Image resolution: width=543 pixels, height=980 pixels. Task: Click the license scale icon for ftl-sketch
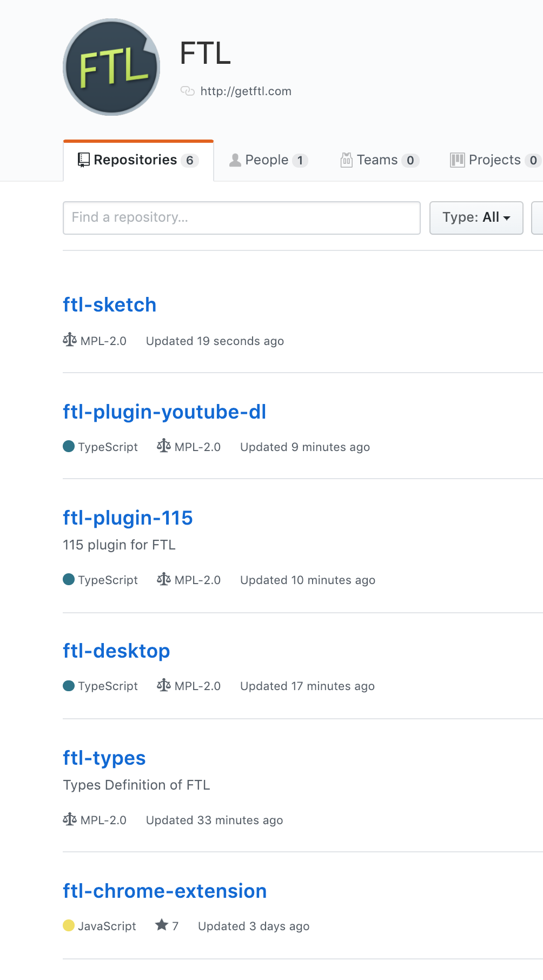[x=70, y=340]
